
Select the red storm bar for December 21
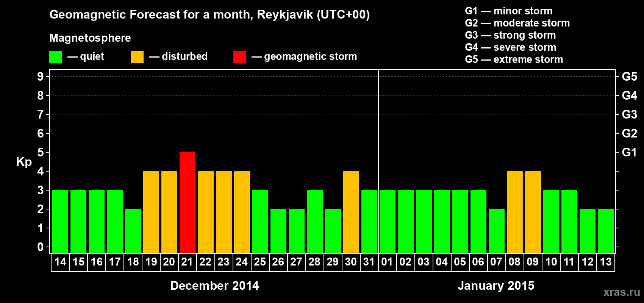(x=188, y=202)
